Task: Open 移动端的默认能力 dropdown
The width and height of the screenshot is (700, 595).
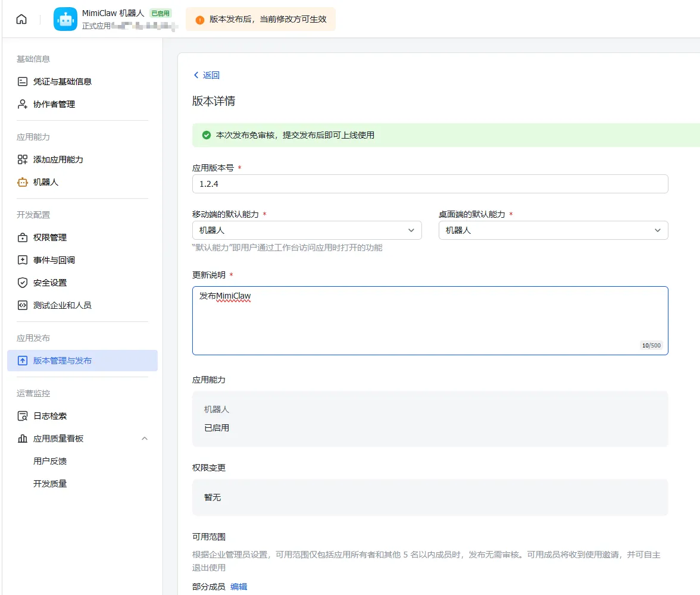Action: click(x=307, y=230)
